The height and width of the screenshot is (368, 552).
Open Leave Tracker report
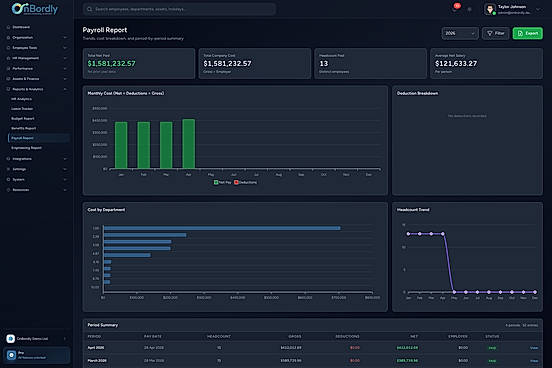pyautogui.click(x=22, y=109)
